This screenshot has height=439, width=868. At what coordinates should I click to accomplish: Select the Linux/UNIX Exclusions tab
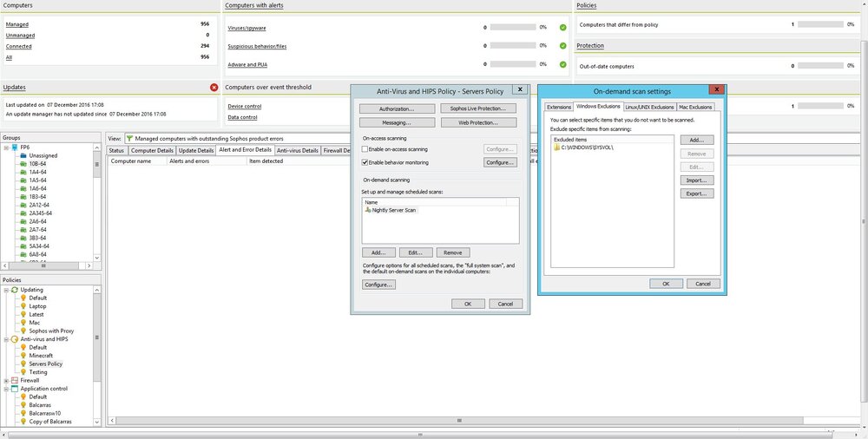pyautogui.click(x=649, y=107)
